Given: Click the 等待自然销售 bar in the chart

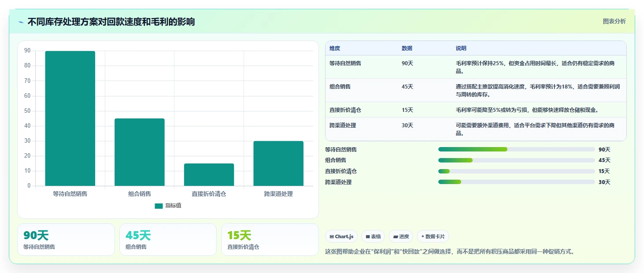Looking at the screenshot, I should point(70,118).
